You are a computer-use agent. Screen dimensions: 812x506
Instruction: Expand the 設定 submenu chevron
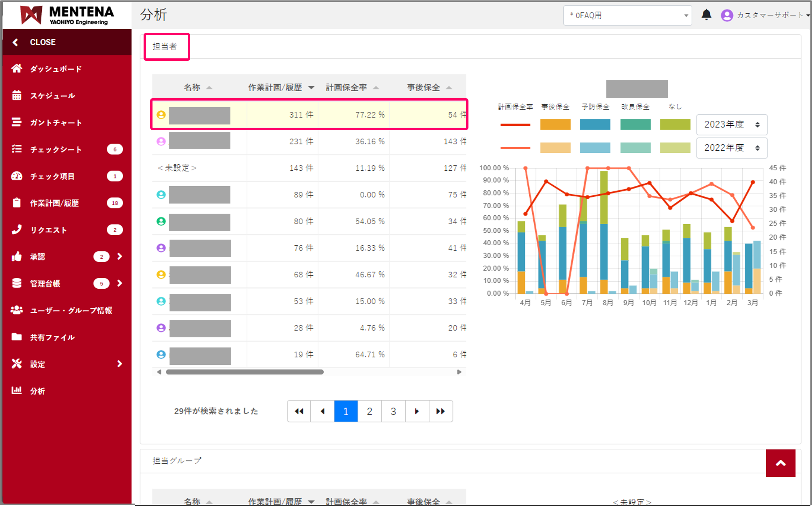[x=120, y=364]
